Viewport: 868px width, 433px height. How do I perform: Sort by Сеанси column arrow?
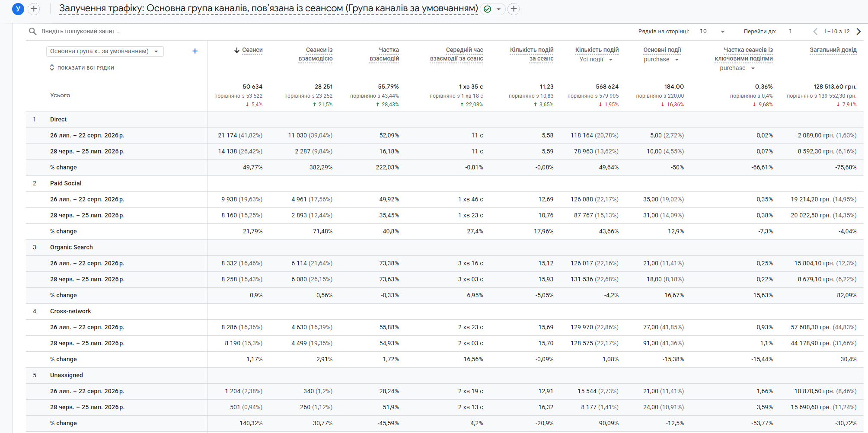236,50
